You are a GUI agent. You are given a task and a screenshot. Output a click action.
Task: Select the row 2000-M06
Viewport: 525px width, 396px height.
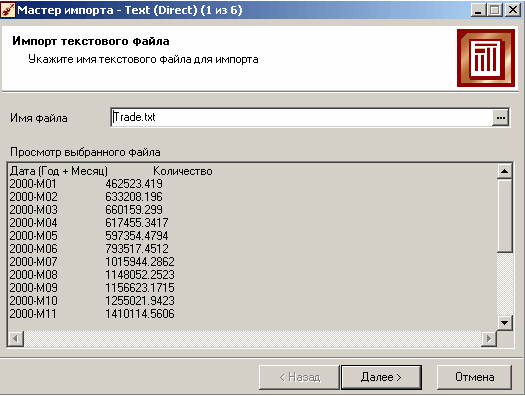click(33, 249)
